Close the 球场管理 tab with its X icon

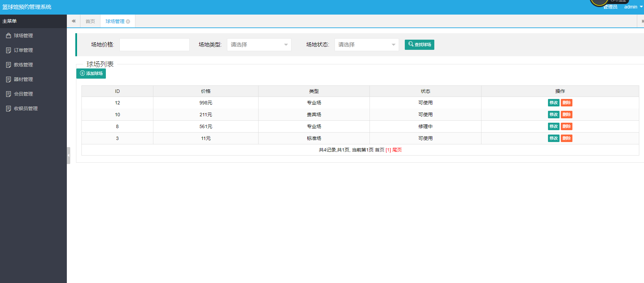[128, 21]
